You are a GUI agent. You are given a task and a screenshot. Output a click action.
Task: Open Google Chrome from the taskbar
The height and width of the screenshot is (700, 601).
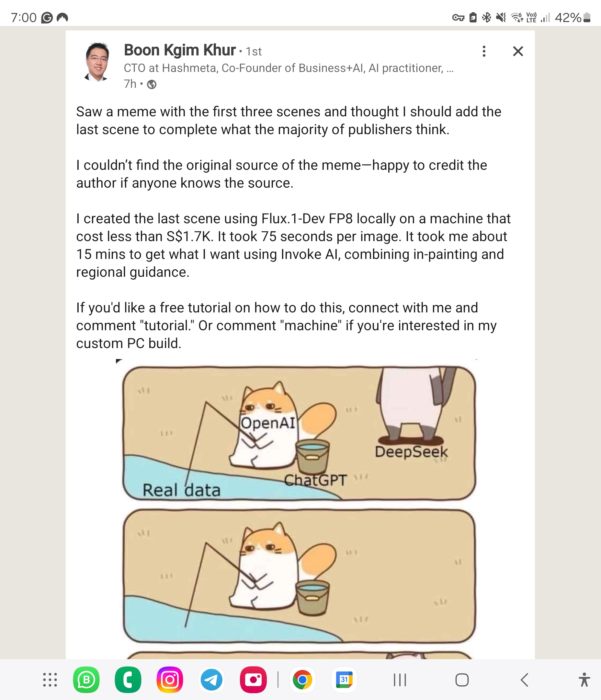[302, 680]
